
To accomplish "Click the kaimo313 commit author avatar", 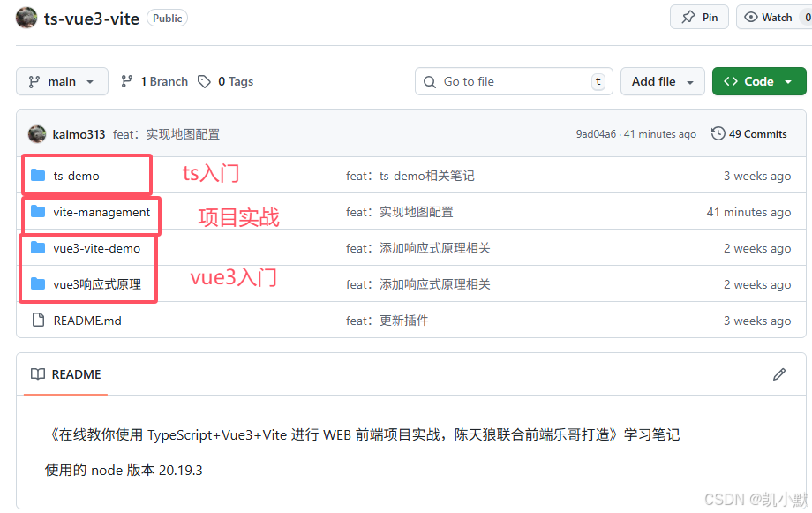I will pyautogui.click(x=37, y=134).
